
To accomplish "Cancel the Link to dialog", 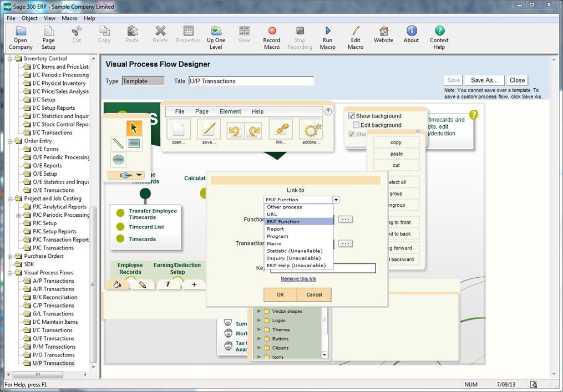I will click(314, 295).
